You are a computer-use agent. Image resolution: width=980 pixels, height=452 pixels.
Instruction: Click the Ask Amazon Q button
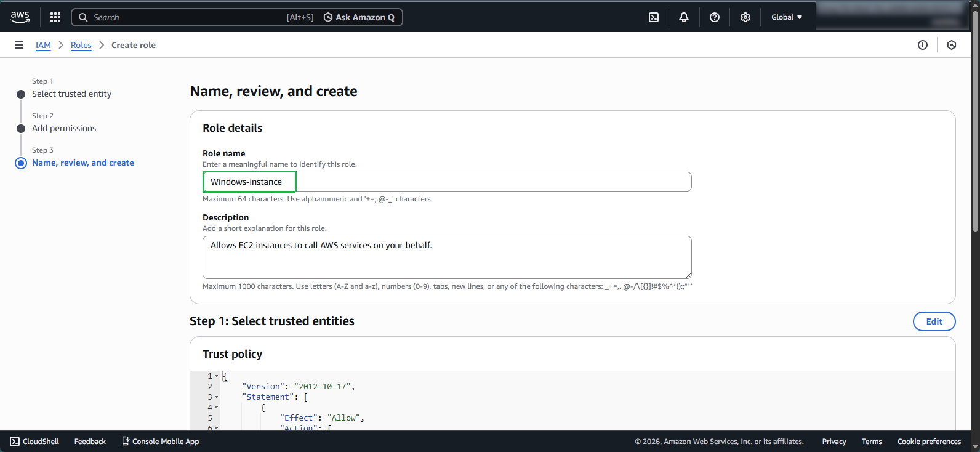pos(359,17)
